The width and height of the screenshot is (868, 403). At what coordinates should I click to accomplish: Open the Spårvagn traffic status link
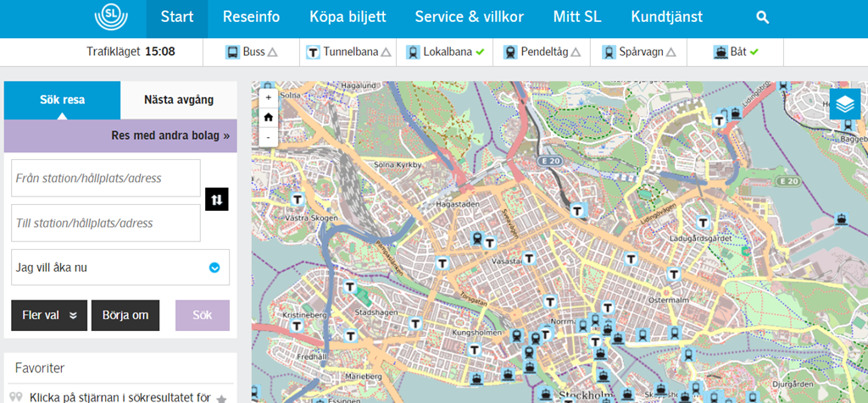tap(639, 52)
